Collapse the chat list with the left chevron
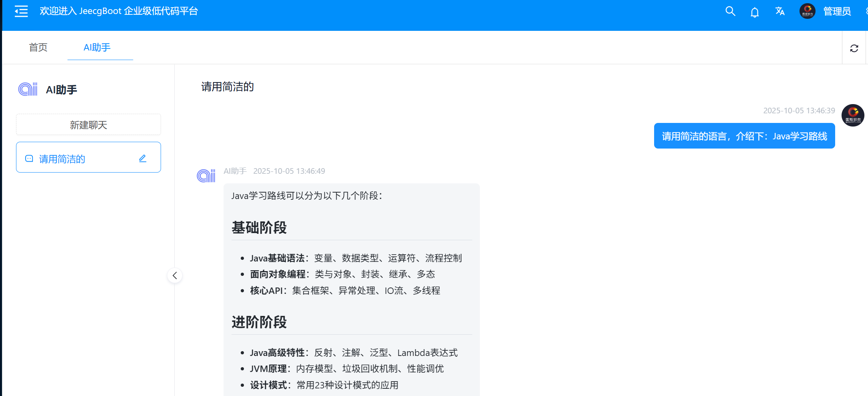Image resolution: width=868 pixels, height=396 pixels. point(175,275)
